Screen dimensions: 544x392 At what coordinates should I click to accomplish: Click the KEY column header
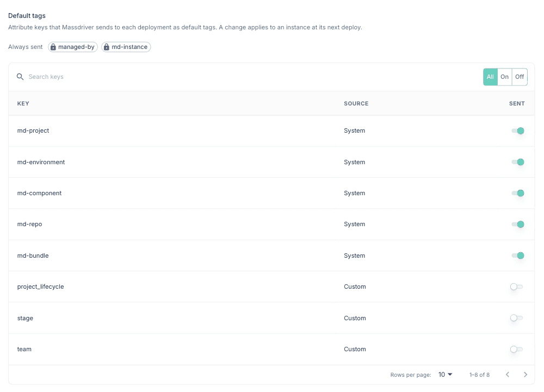point(23,103)
